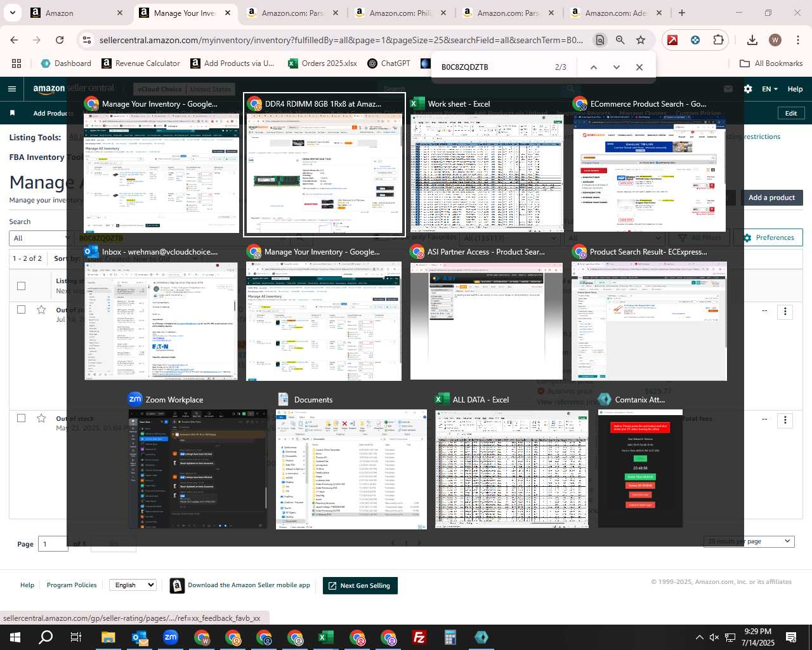Open the Revenue Calculator bookmark
Image resolution: width=812 pixels, height=650 pixels.
(141, 63)
